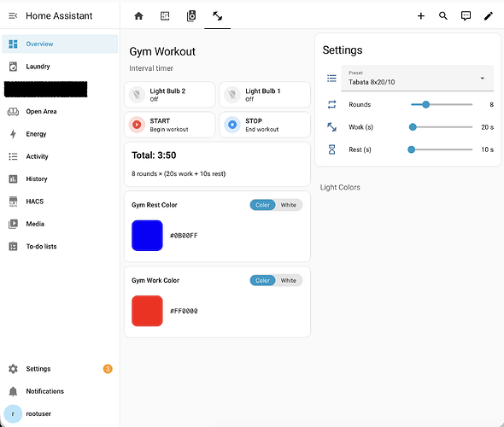504x427 pixels.
Task: Open the Activity sidebar item
Action: (x=60, y=156)
